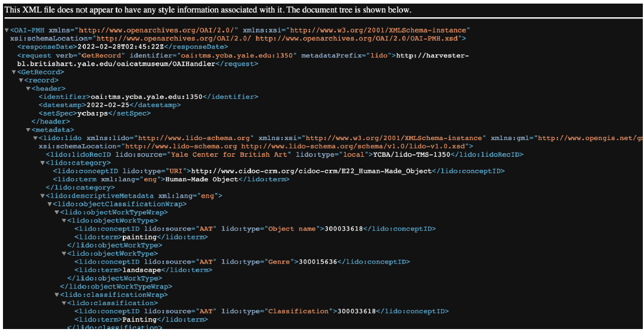The height and width of the screenshot is (332, 644).
Task: Collapse the lido:objectWorkTypeWrap node
Action: [x=57, y=213]
